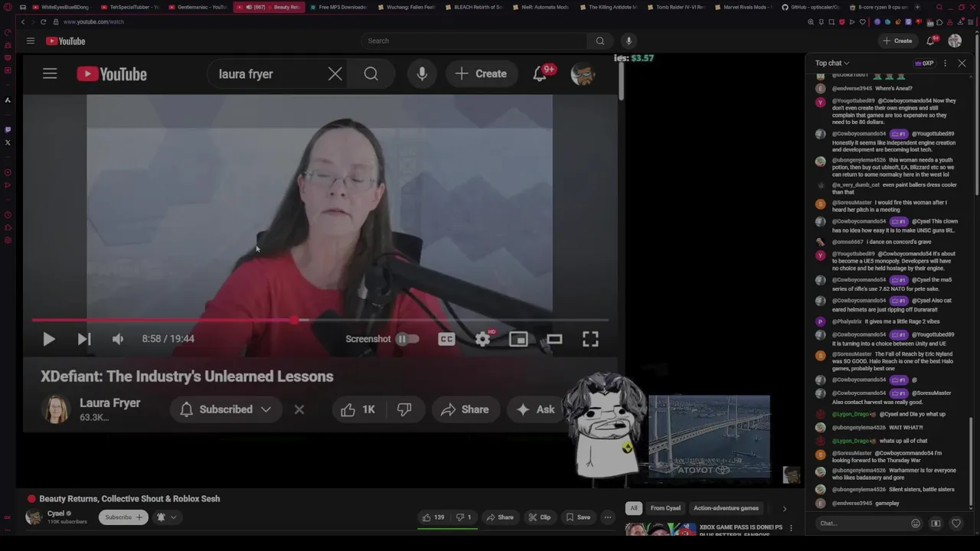Expand Cyael notification bell dropdown
Image resolution: width=980 pixels, height=551 pixels.
167,517
